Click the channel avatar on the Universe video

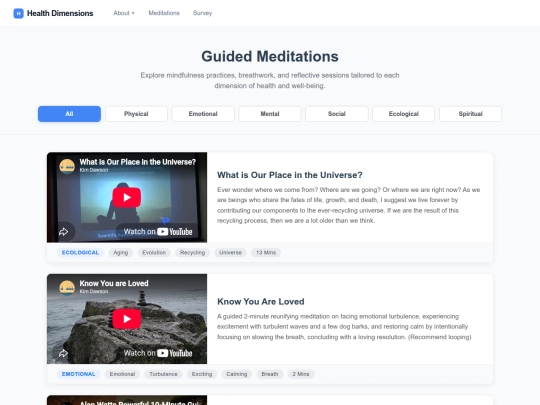(67, 166)
